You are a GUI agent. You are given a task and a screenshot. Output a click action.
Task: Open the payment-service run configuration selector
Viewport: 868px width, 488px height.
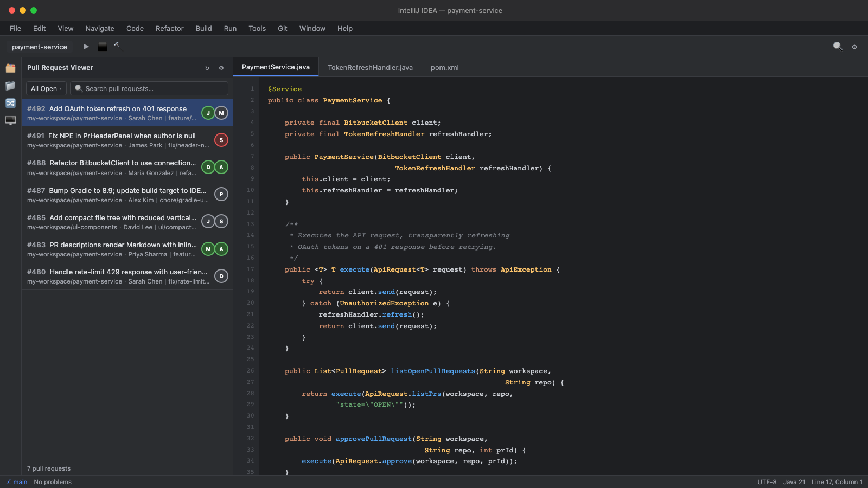40,47
